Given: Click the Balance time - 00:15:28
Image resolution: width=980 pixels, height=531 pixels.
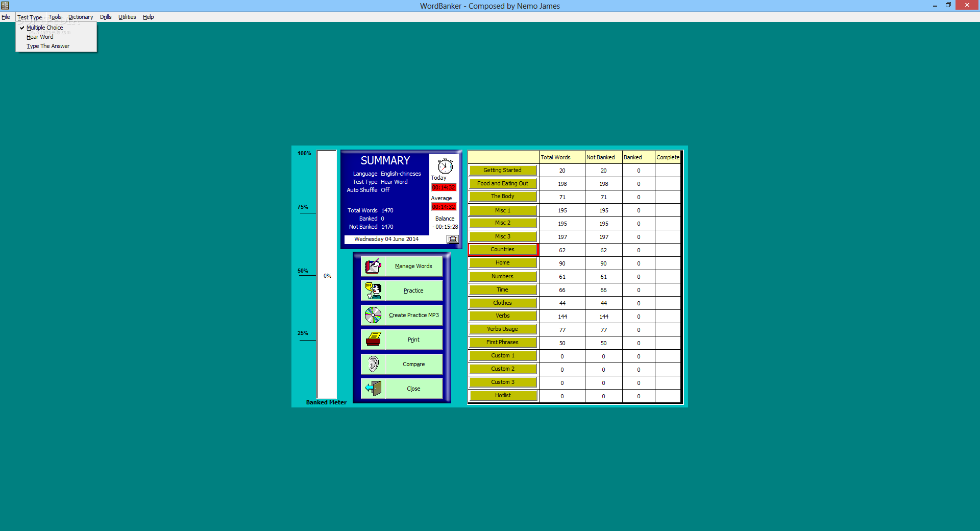Looking at the screenshot, I should pos(445,227).
